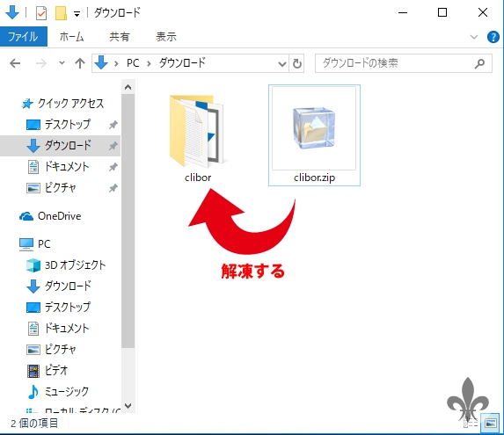Open ピクチャ under PC

click(51, 349)
